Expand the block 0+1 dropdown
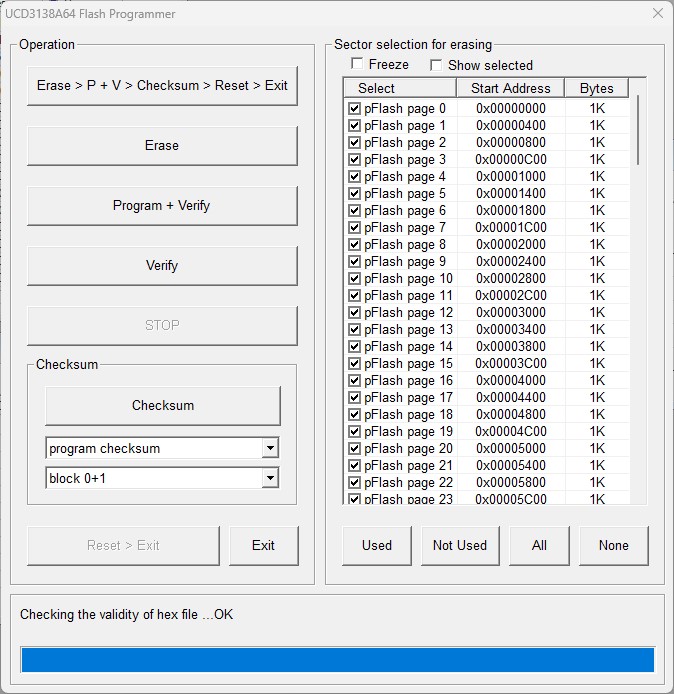The height and width of the screenshot is (694, 674). (x=270, y=478)
